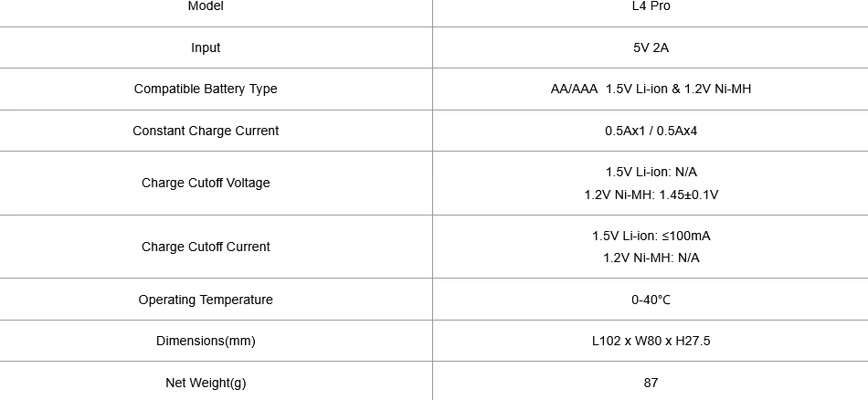Click the Compatible Battery Type label
Viewport: 868px width, 400px height.
coord(206,89)
